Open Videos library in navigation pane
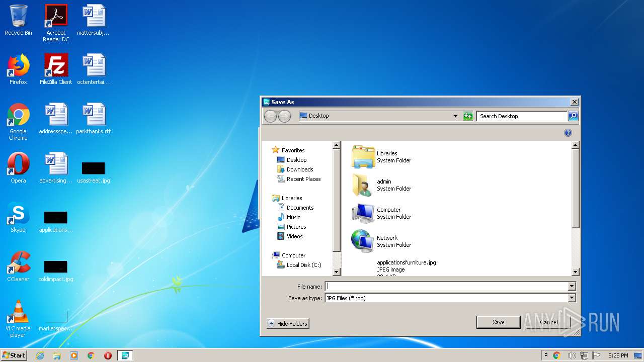The image size is (644, 362). coord(290,236)
